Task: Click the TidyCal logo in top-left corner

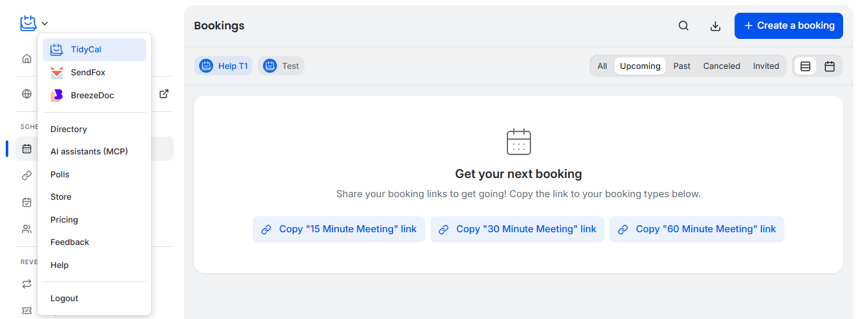Action: click(x=28, y=24)
